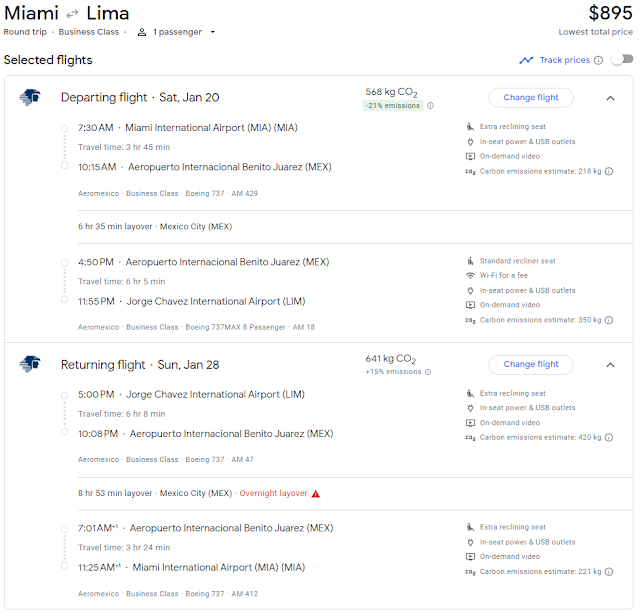The width and height of the screenshot is (640, 614).
Task: Click the Aeromexico logo beside Returning flight
Action: pos(30,364)
